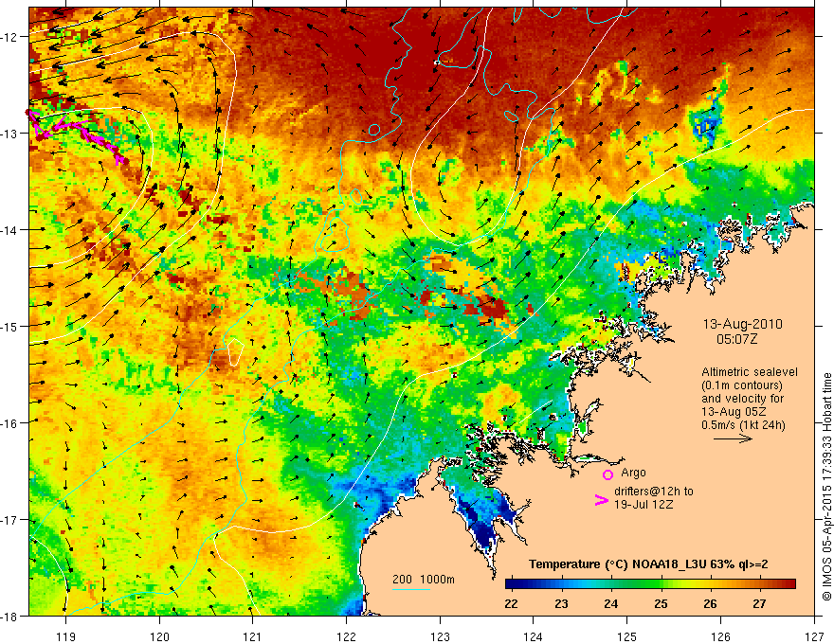834x644 pixels.
Task: Click the magenta Argo circle symbol
Action: (x=607, y=474)
